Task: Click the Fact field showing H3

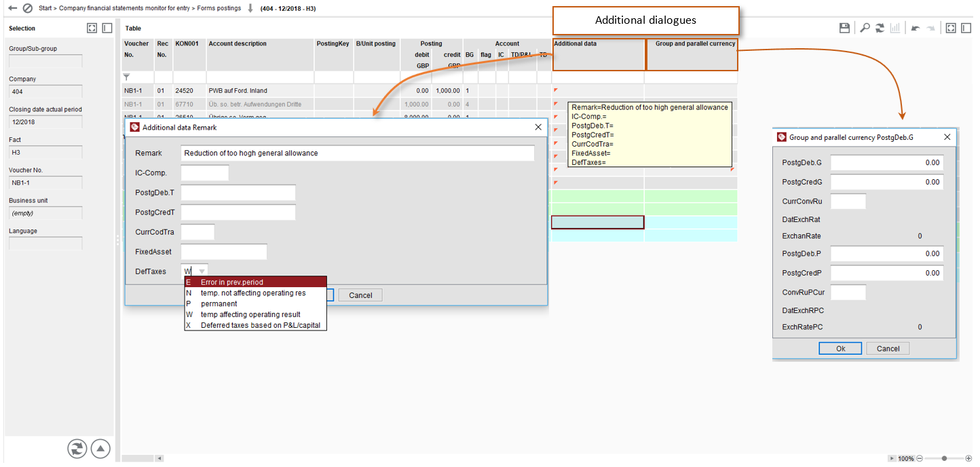Action: point(45,153)
